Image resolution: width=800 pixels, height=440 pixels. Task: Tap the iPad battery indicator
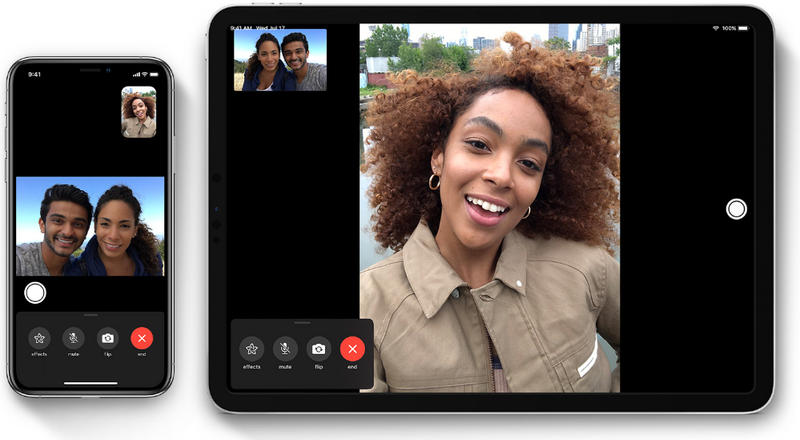(743, 29)
